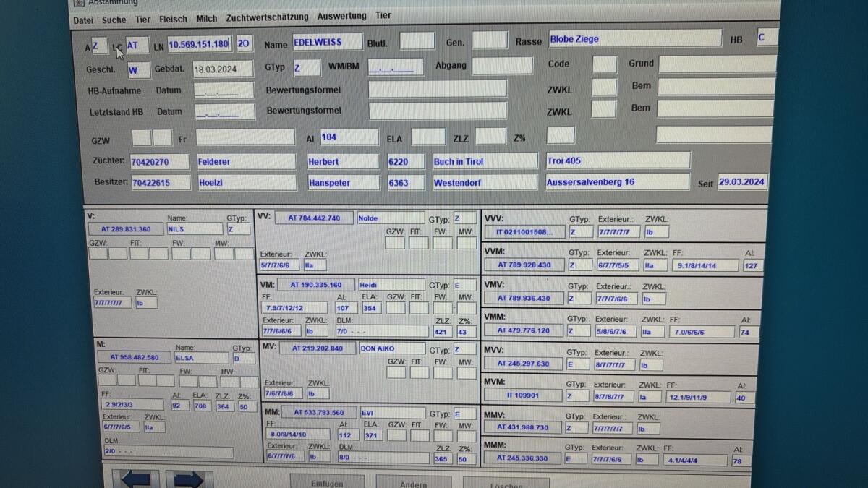Click the town field Buch in Tirol
Screen dimensions: 868x488
pos(485,160)
